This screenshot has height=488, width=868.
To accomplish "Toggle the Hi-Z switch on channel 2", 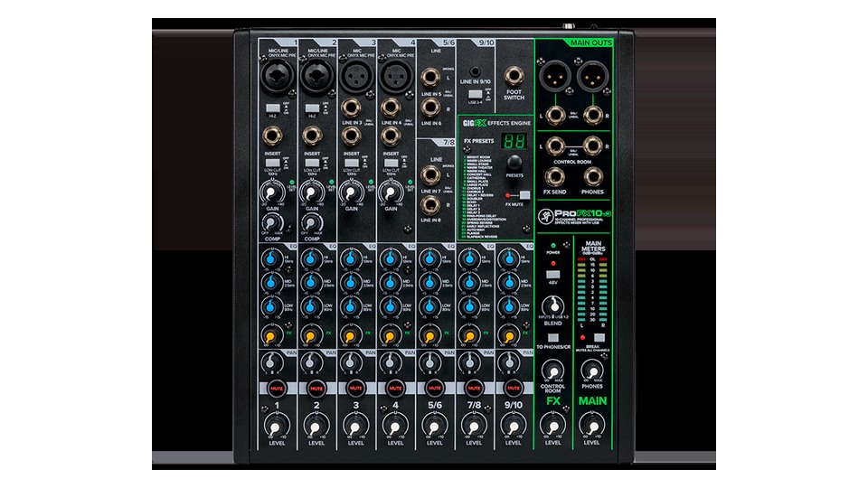I will tap(312, 108).
